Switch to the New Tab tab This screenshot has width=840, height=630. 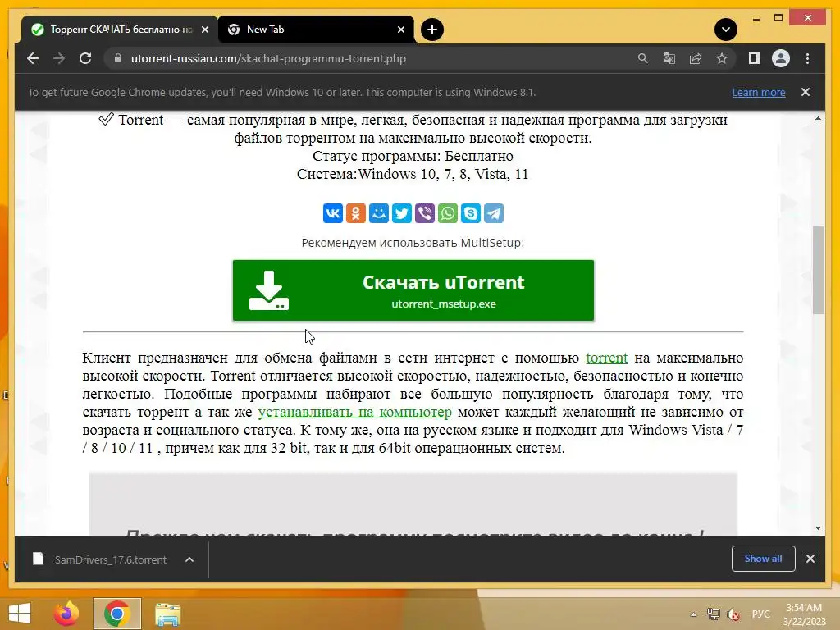(316, 30)
